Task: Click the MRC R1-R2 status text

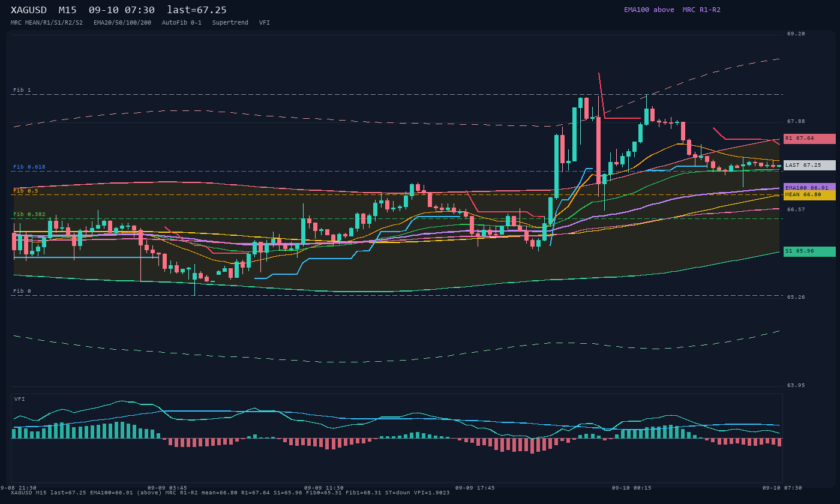Action: pyautogui.click(x=701, y=10)
